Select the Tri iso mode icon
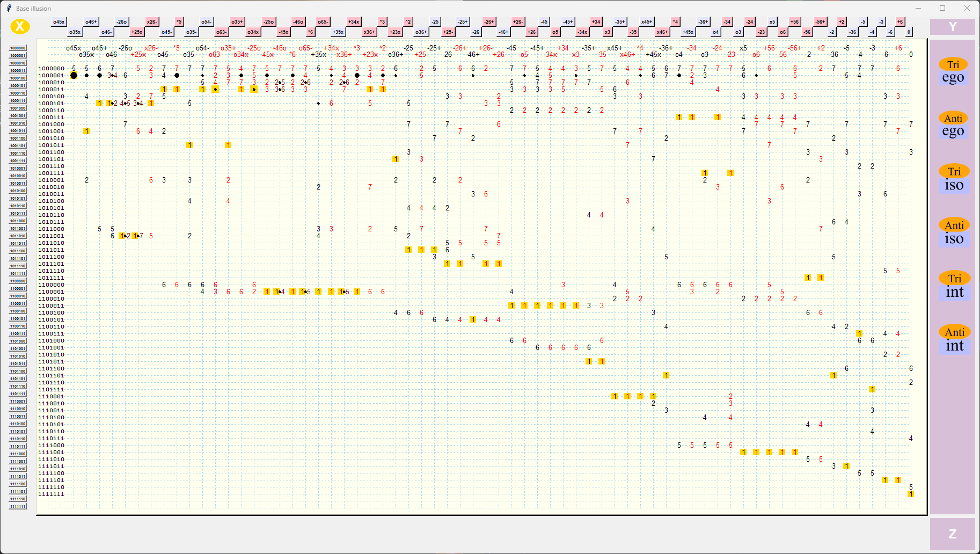The image size is (980, 554). pos(955,178)
